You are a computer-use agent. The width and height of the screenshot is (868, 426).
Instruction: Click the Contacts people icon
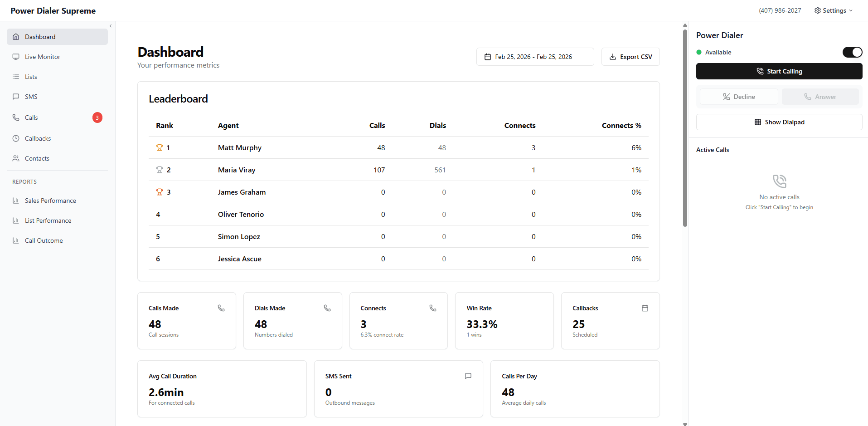(x=16, y=158)
